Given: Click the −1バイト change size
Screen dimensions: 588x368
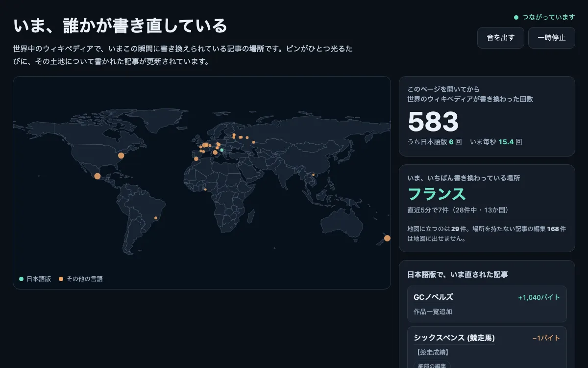Looking at the screenshot, I should tap(546, 338).
